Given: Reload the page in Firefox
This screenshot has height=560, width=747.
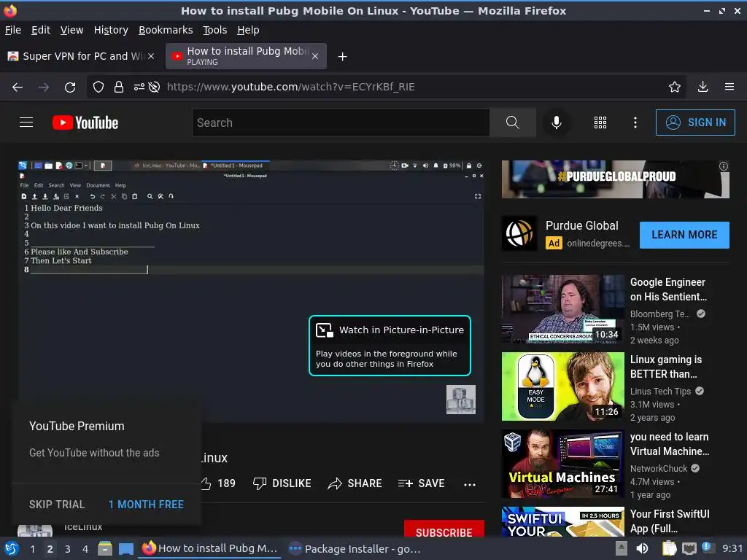Looking at the screenshot, I should coord(70,87).
